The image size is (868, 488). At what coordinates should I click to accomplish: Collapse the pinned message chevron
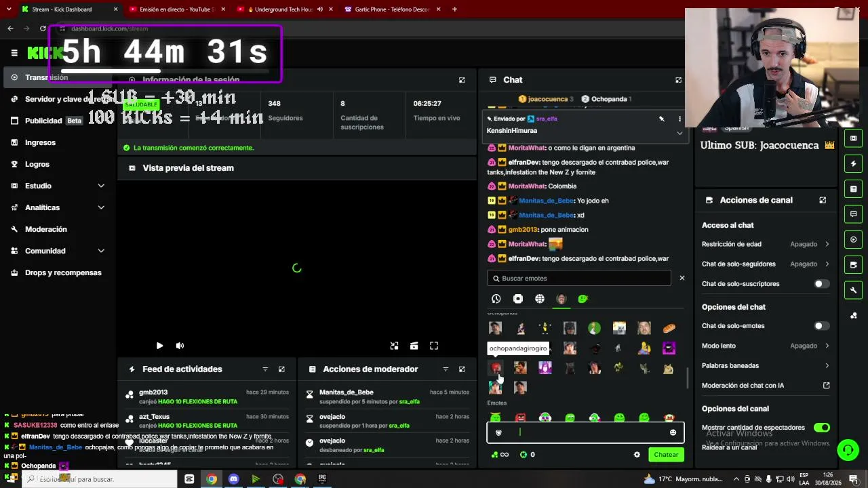(x=679, y=133)
